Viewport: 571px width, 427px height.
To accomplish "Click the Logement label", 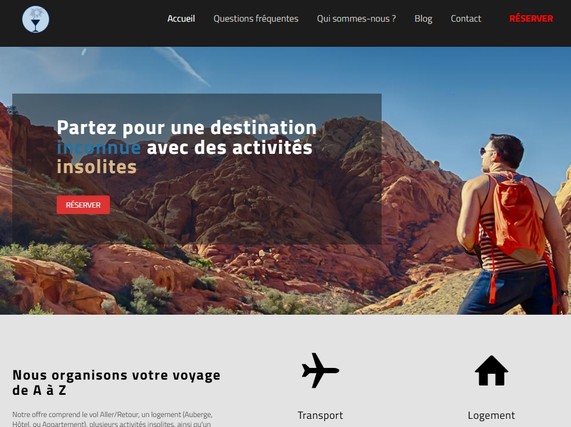I will (491, 415).
